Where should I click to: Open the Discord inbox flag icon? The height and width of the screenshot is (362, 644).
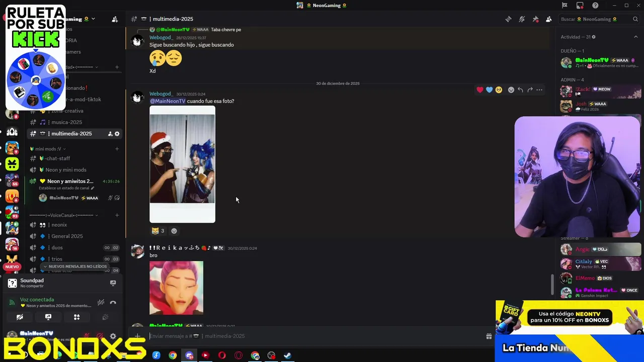pyautogui.click(x=565, y=6)
